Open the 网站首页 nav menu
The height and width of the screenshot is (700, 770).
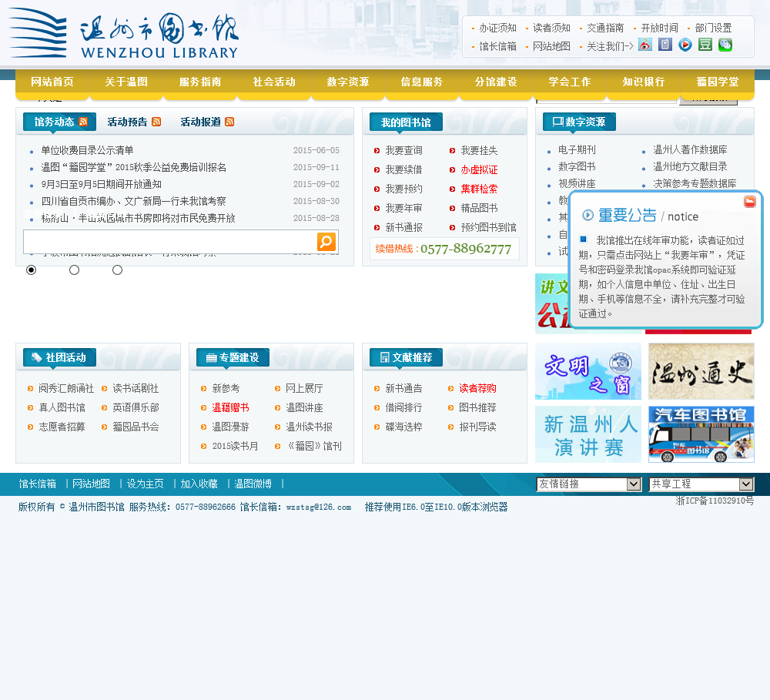[x=52, y=82]
